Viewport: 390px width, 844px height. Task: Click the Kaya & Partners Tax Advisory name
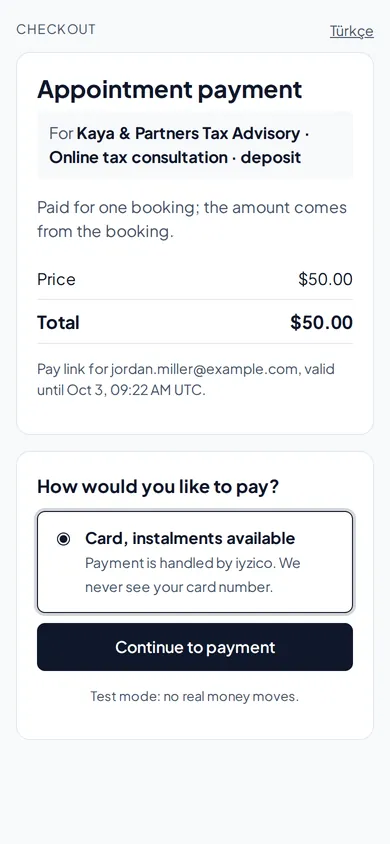tap(188, 133)
